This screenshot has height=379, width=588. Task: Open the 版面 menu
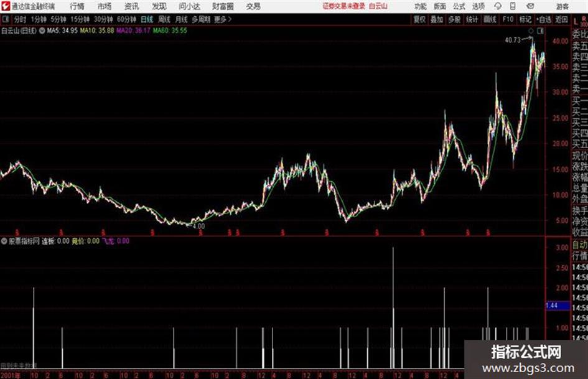click(x=439, y=6)
